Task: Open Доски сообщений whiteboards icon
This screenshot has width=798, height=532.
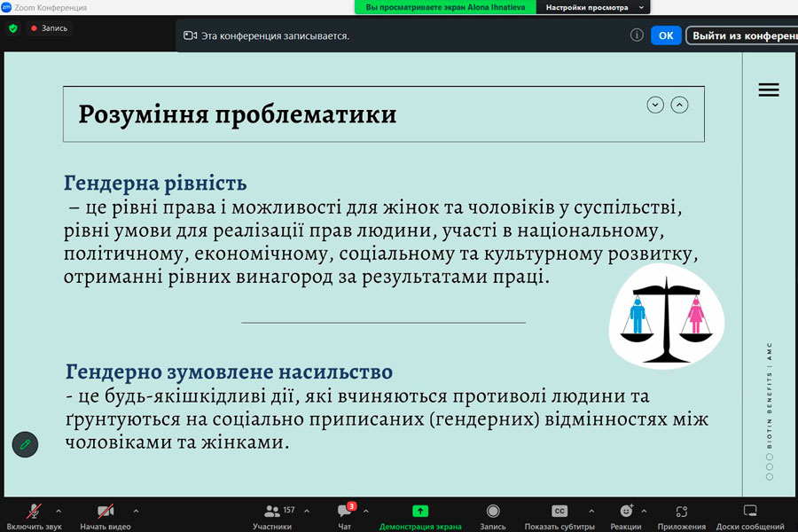Action: click(750, 511)
